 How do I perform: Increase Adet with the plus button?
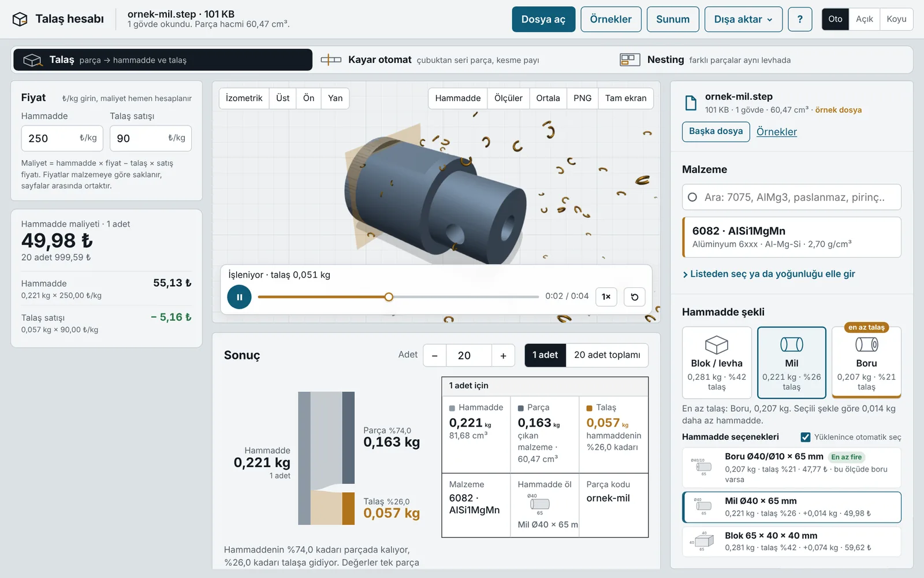coord(503,355)
